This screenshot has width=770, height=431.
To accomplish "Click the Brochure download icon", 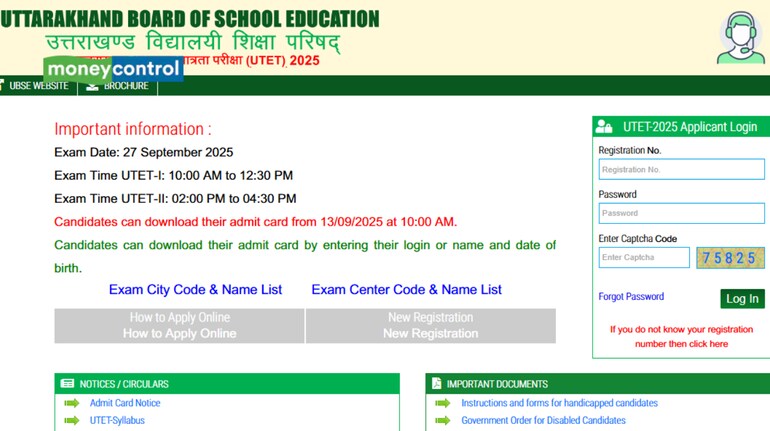I will click(92, 87).
